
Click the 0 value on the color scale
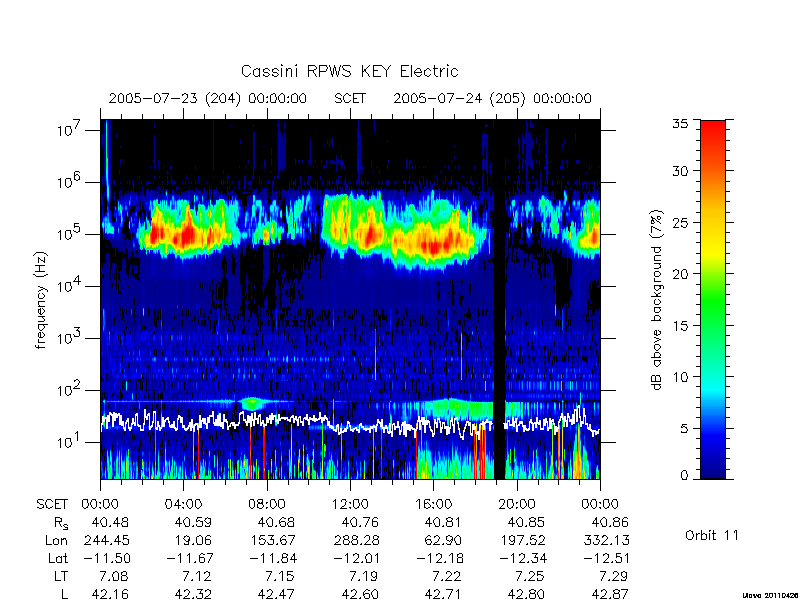[x=684, y=475]
